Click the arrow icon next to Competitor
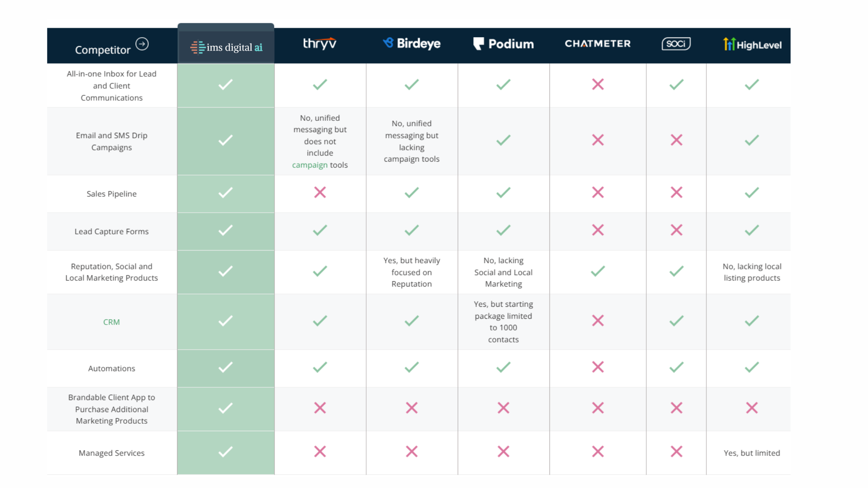The width and height of the screenshot is (868, 488). [142, 44]
